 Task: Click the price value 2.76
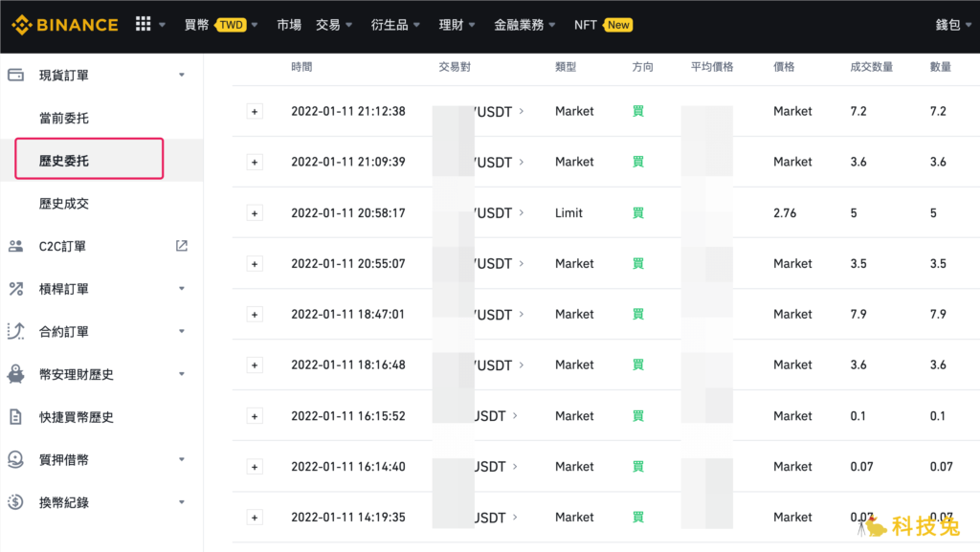tap(785, 213)
